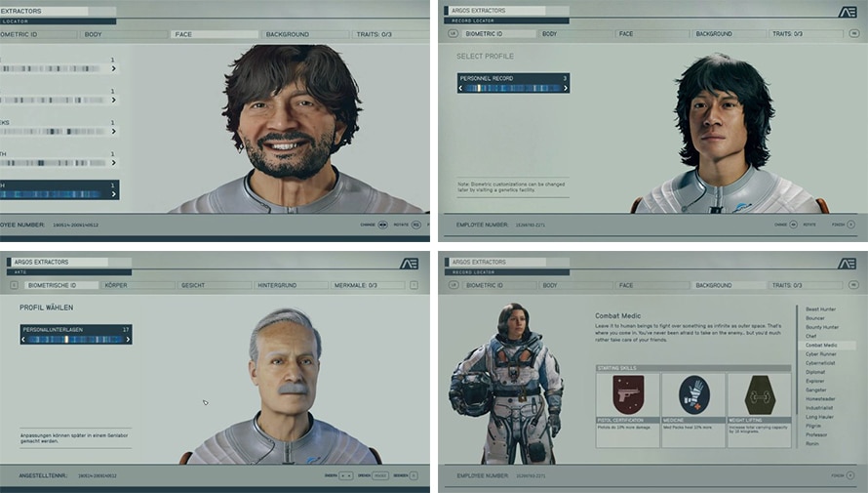Choose the Ronin background
This screenshot has height=493, width=868.
pyautogui.click(x=812, y=443)
